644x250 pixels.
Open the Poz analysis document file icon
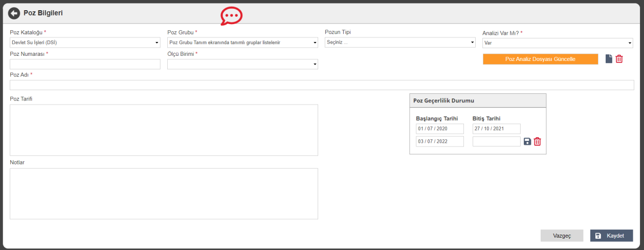click(609, 59)
